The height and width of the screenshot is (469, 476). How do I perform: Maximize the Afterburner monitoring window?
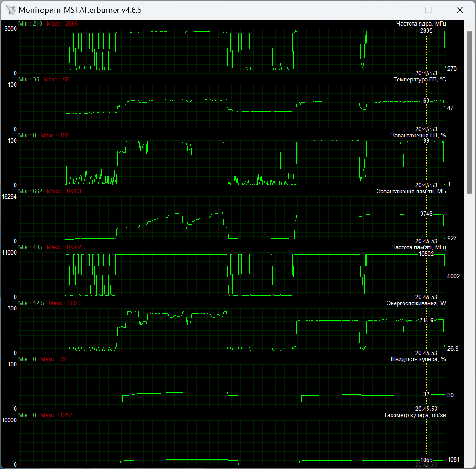428,10
